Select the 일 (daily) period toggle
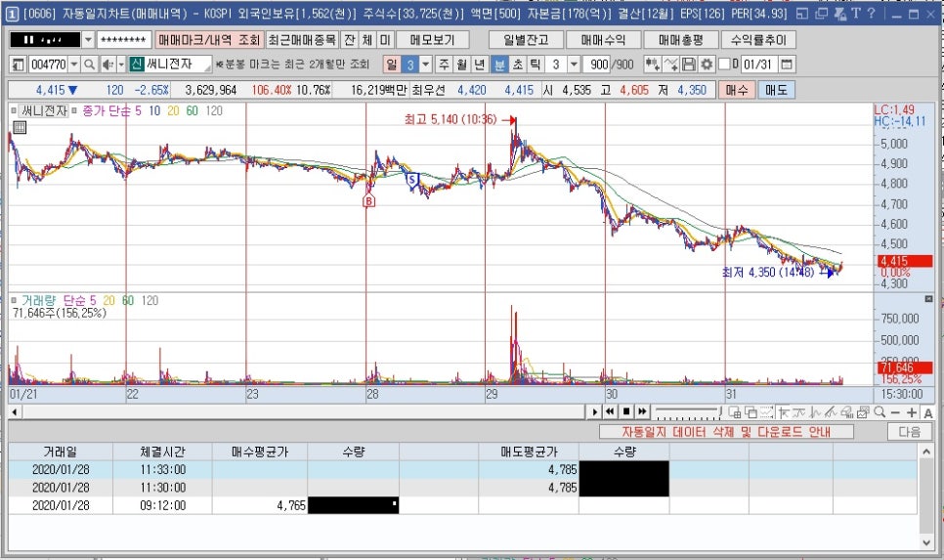 (x=391, y=65)
